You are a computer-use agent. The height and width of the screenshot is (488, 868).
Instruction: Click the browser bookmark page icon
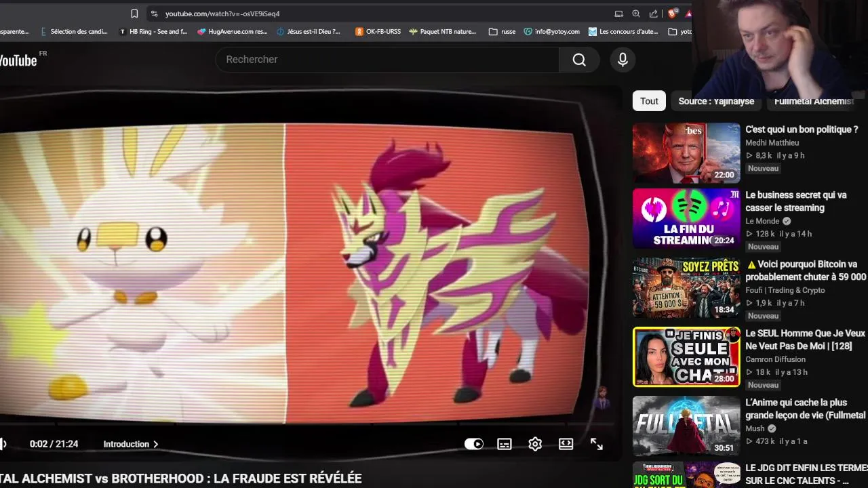click(x=134, y=14)
